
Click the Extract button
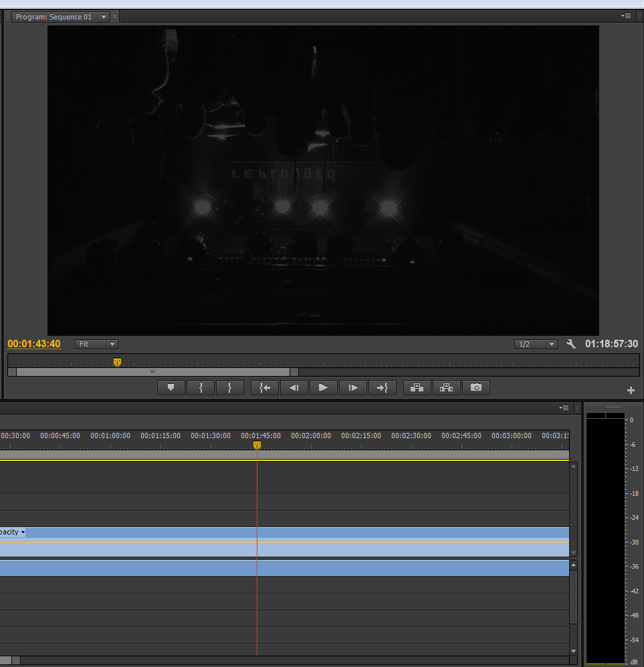[446, 387]
